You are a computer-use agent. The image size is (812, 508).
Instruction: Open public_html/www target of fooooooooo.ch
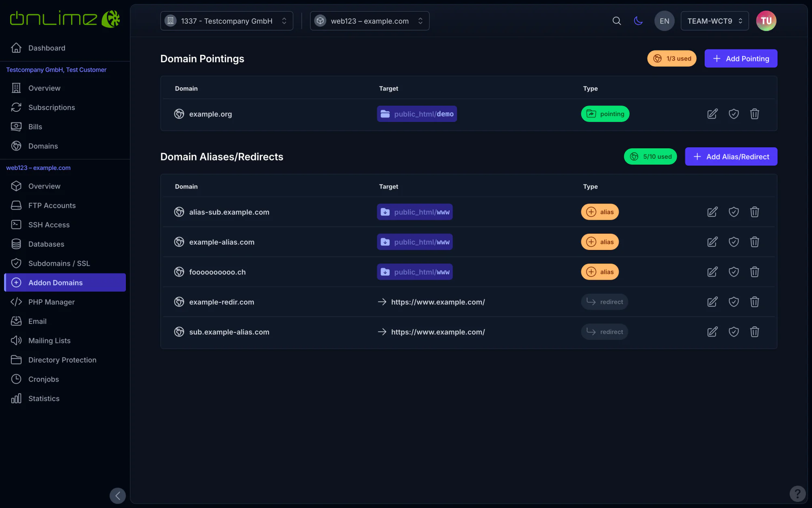[x=415, y=272]
